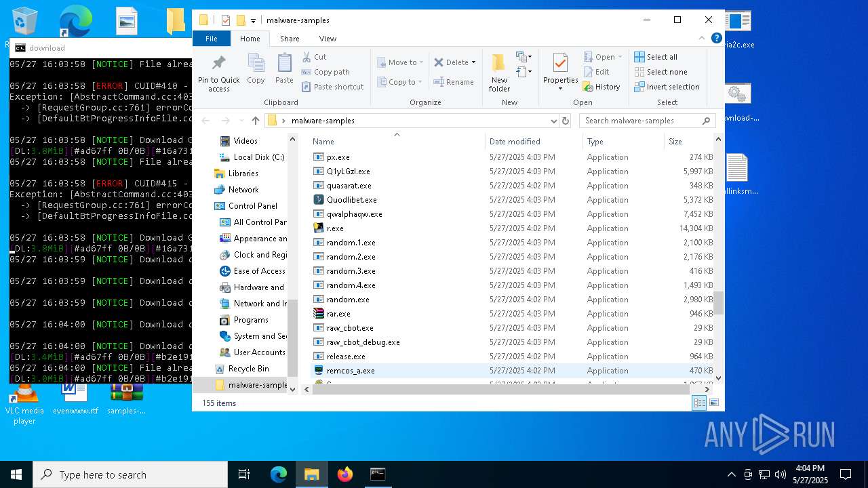Open VLC media player desktop icon
Screen dimensions: 868x488
coord(24,404)
